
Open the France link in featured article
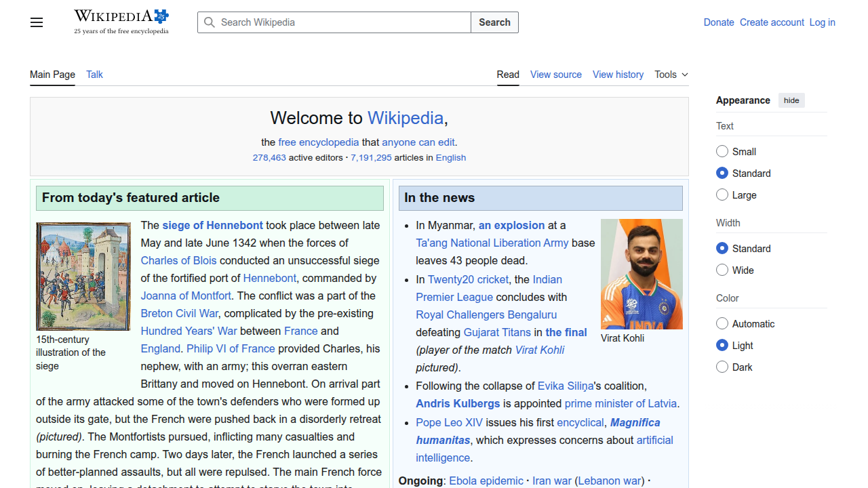click(301, 331)
